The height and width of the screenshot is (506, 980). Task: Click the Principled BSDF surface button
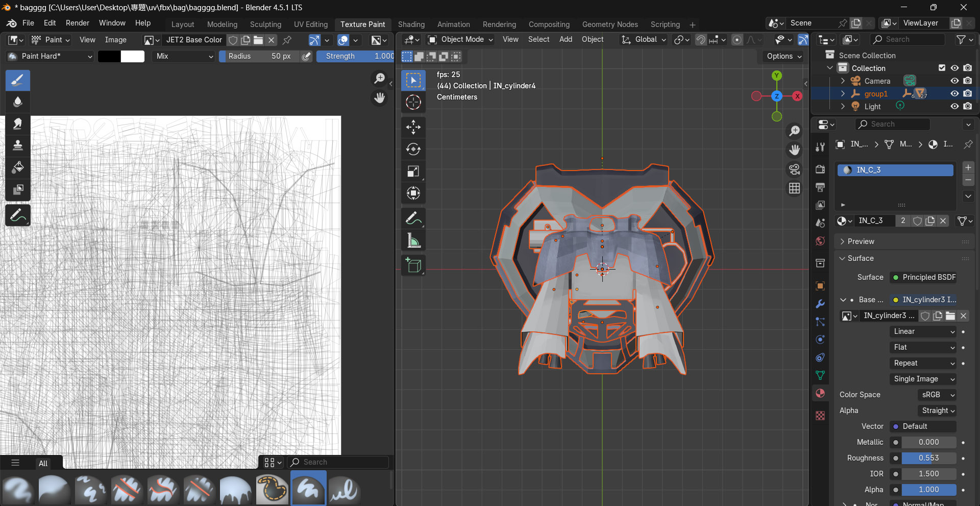pyautogui.click(x=923, y=277)
